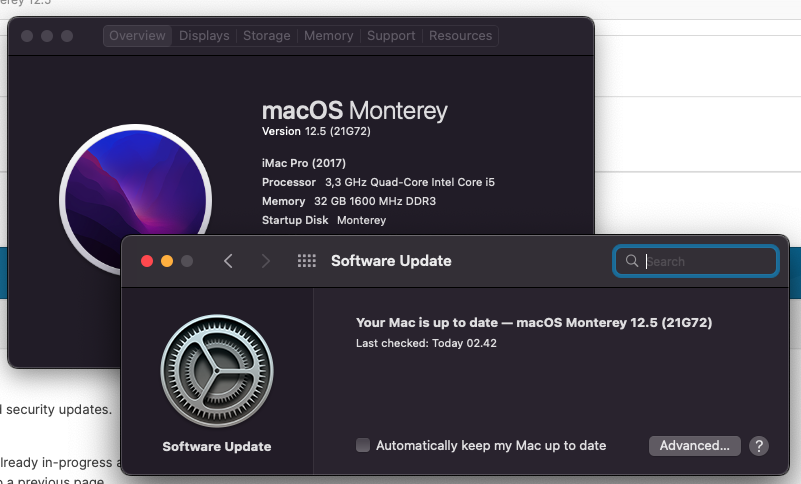
Task: Click the macOS Monterey logo image
Action: (135, 199)
